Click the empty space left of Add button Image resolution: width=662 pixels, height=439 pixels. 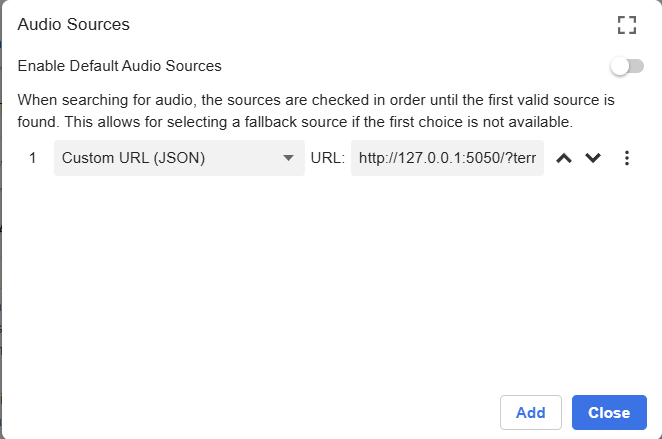(x=250, y=412)
